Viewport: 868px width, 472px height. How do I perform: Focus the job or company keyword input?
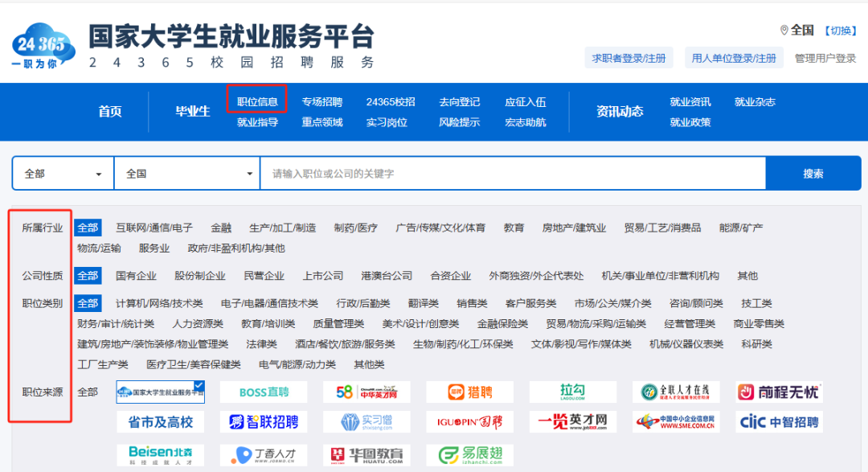click(512, 174)
